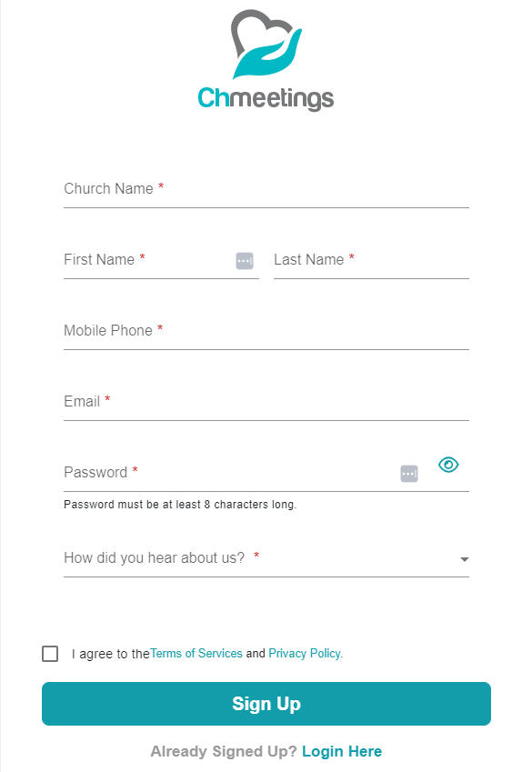Open the Terms of Services link

196,654
